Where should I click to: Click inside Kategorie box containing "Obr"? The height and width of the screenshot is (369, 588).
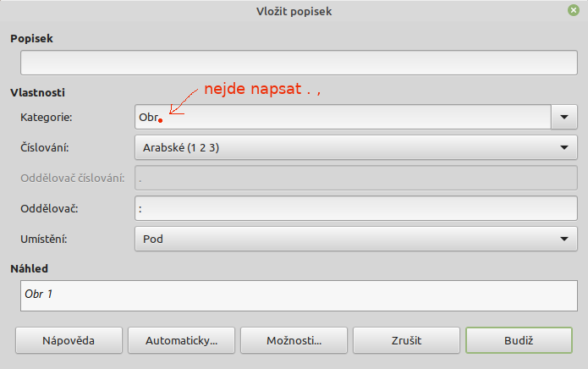coord(343,117)
